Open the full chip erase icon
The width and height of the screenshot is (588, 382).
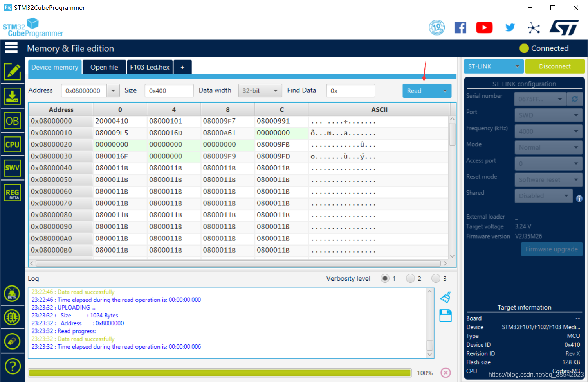pos(12,341)
